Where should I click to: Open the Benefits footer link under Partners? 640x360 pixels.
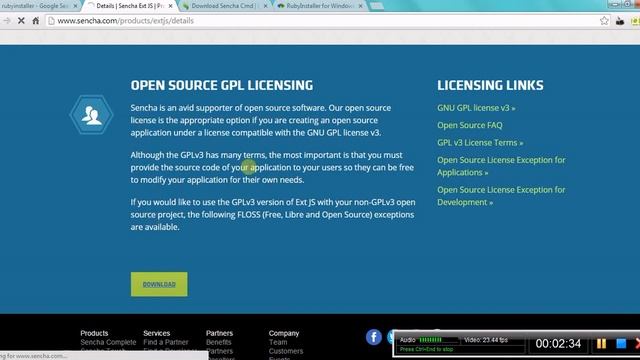point(218,342)
